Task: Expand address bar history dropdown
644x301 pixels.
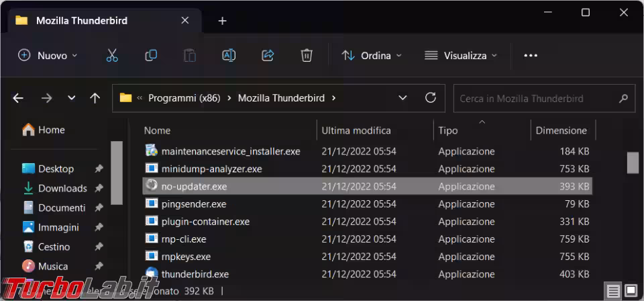Action: click(402, 98)
